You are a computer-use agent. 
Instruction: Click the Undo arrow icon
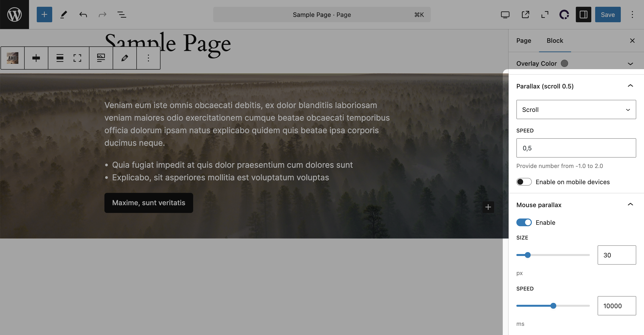tap(83, 14)
